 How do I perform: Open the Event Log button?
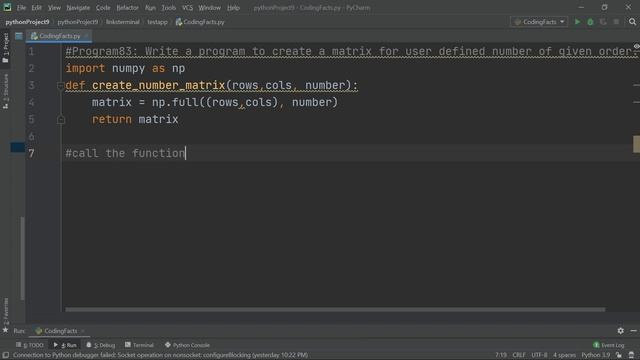[x=609, y=345]
